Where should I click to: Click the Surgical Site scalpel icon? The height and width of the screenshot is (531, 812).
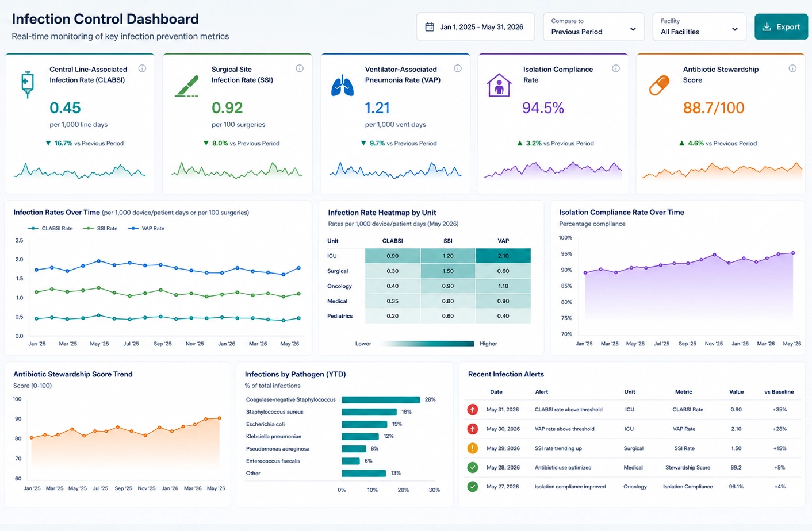pyautogui.click(x=187, y=86)
